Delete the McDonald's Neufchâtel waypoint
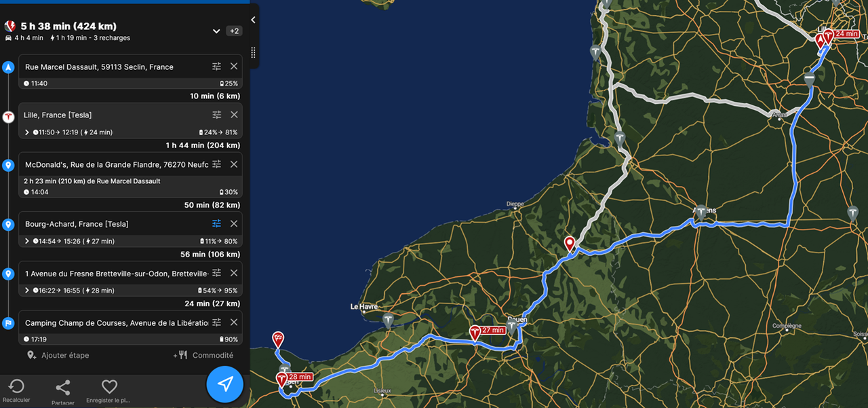The image size is (868, 408). coord(234,164)
